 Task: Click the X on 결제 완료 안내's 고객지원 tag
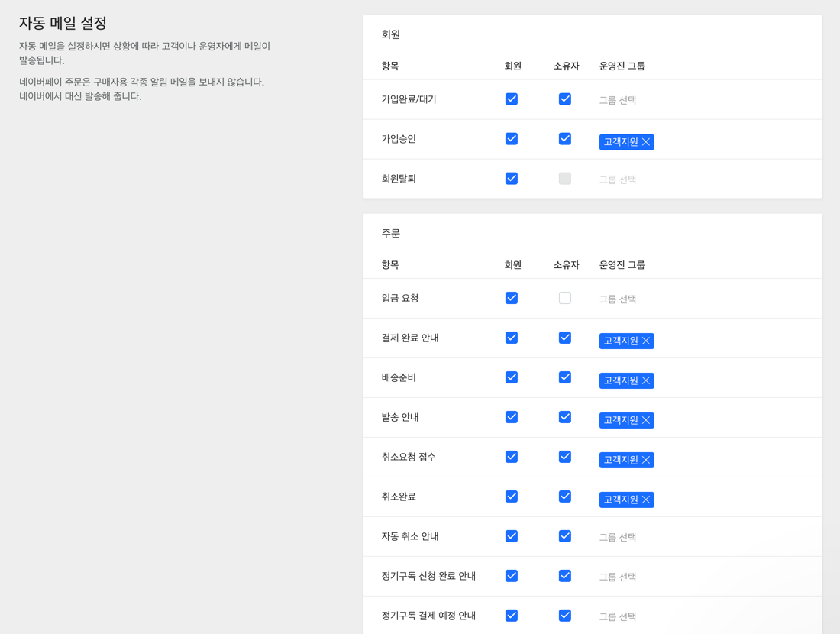click(646, 341)
